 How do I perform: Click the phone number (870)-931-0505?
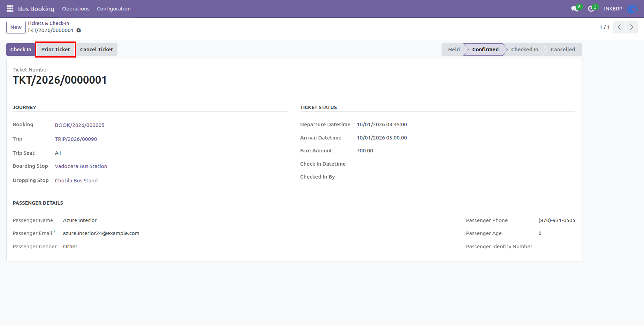557,220
